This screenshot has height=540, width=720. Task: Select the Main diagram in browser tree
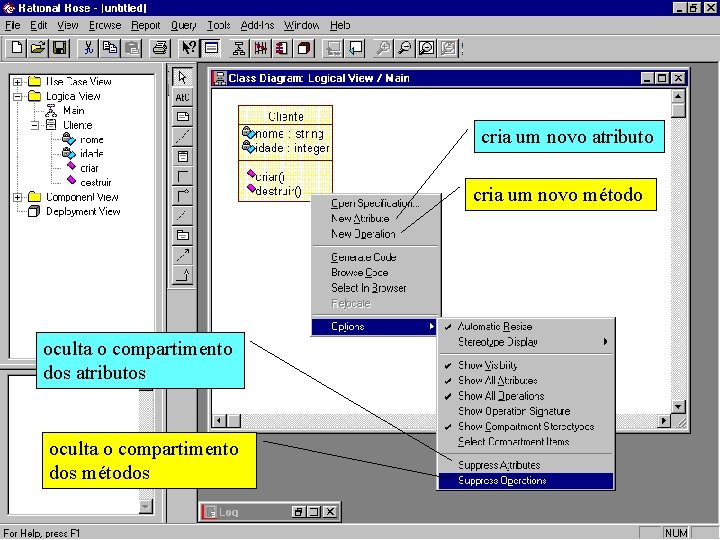click(x=73, y=111)
